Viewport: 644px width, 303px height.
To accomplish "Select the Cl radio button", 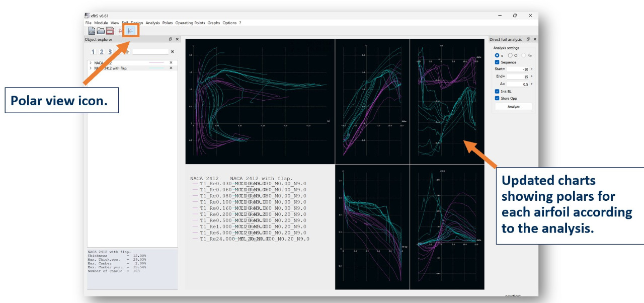I will coord(510,55).
